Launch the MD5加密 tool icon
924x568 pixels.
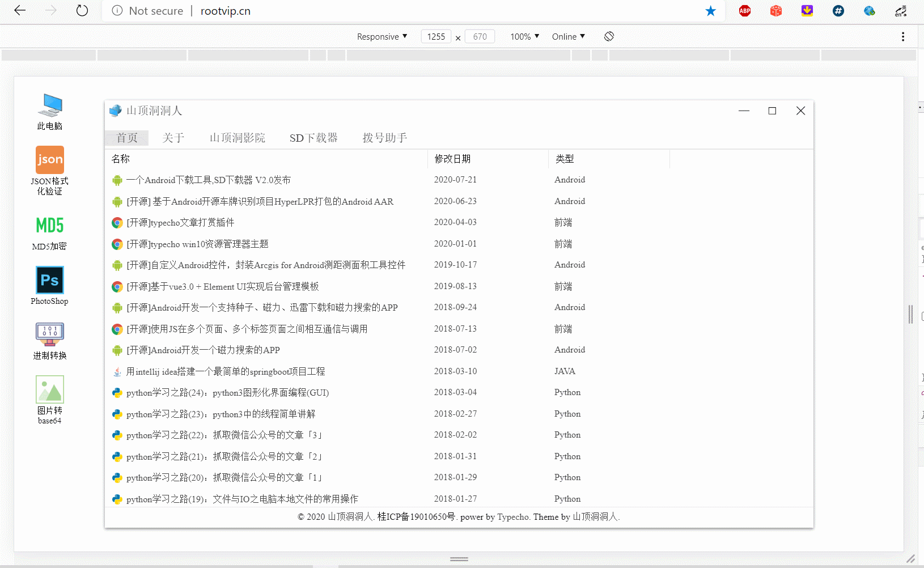(x=50, y=232)
